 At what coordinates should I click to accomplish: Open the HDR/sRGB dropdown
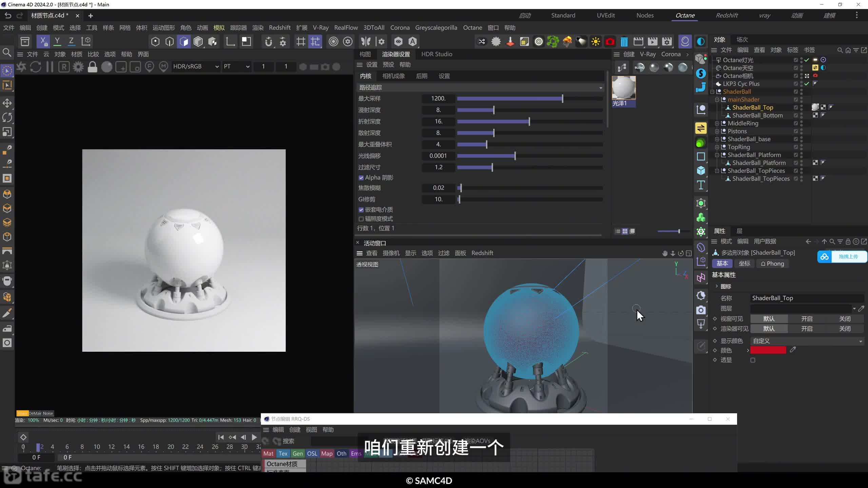(x=196, y=67)
